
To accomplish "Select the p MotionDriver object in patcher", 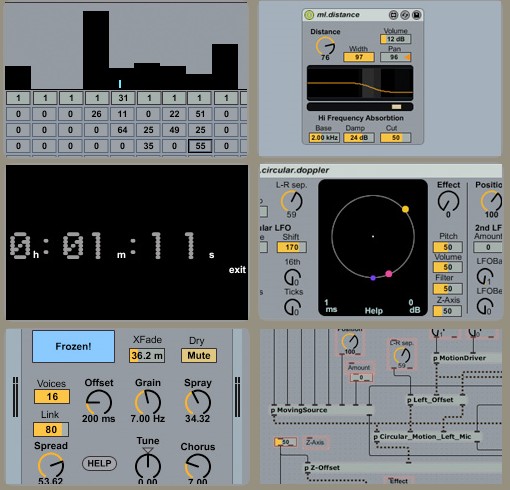I will tap(467, 358).
